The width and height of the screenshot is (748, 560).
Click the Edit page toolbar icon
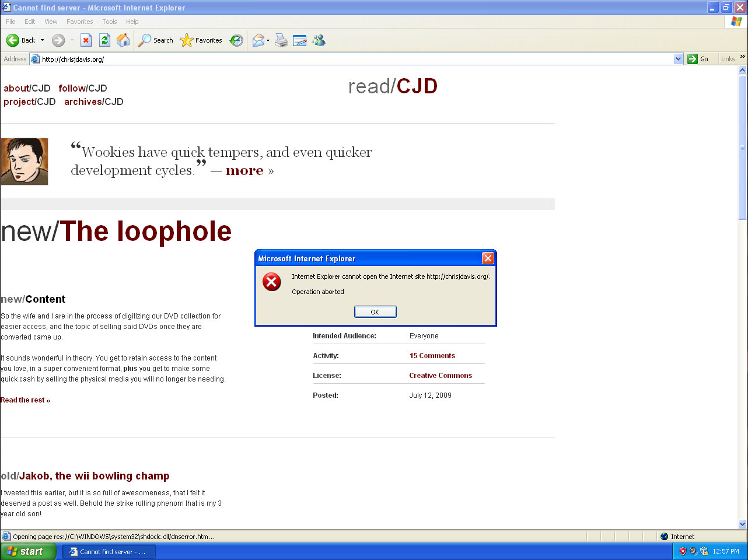[x=300, y=40]
